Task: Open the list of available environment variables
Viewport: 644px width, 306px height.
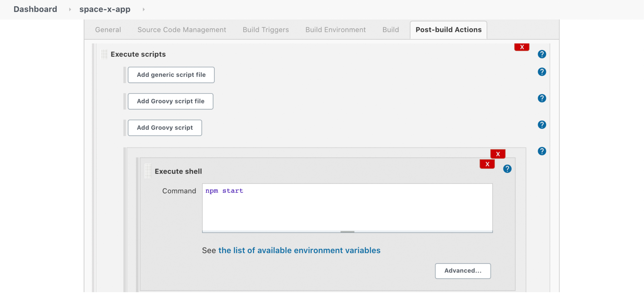Action: (x=299, y=250)
